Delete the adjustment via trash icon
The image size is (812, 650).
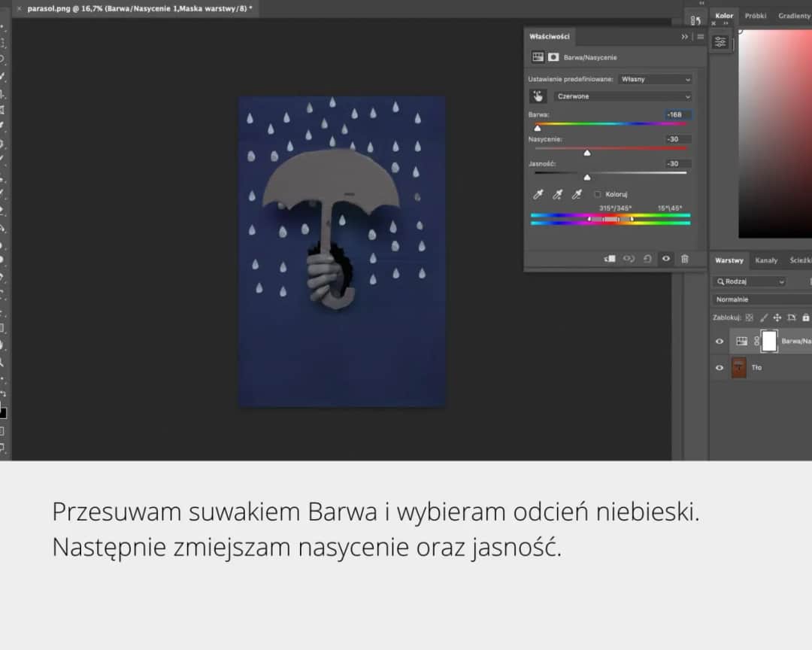pyautogui.click(x=685, y=258)
